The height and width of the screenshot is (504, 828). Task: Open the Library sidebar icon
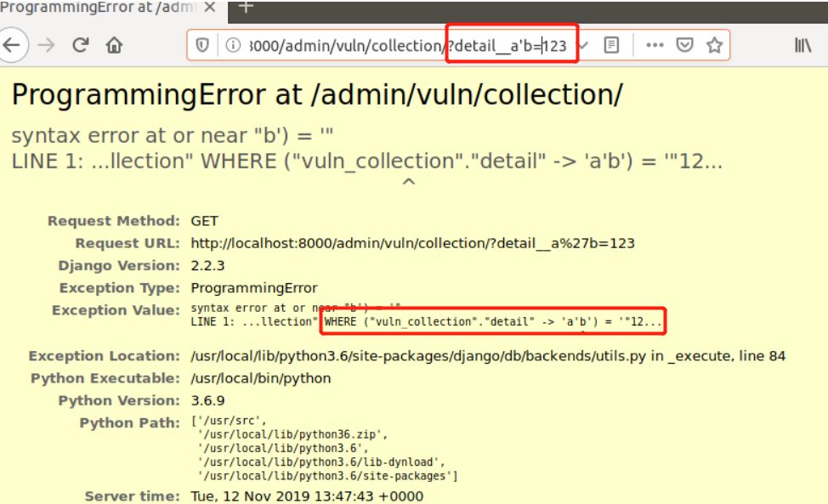coord(802,45)
